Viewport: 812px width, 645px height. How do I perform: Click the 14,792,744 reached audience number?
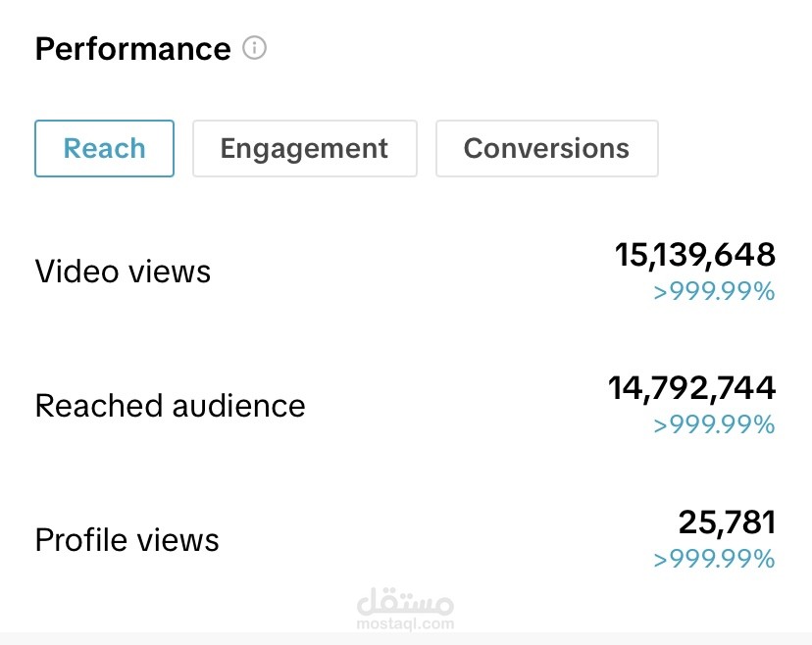click(691, 388)
